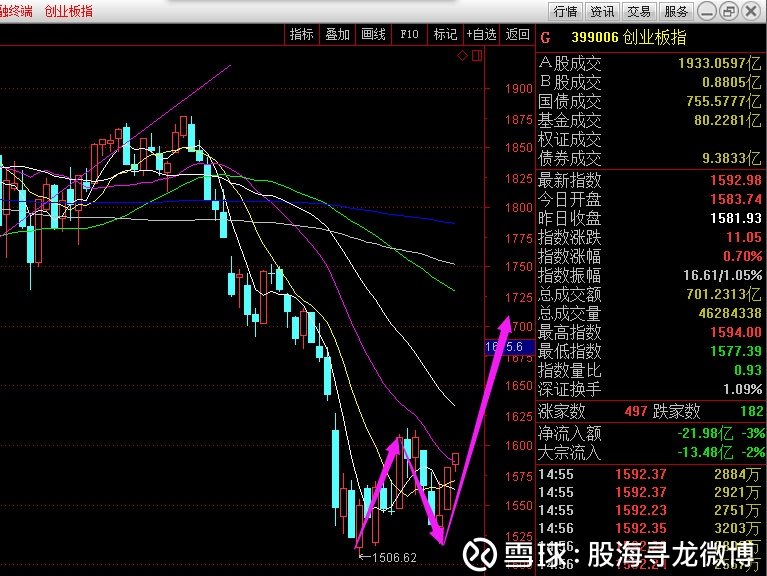The width and height of the screenshot is (767, 576).
Task: Click the 指数涨跌 value 11.05
Action: pos(744,238)
